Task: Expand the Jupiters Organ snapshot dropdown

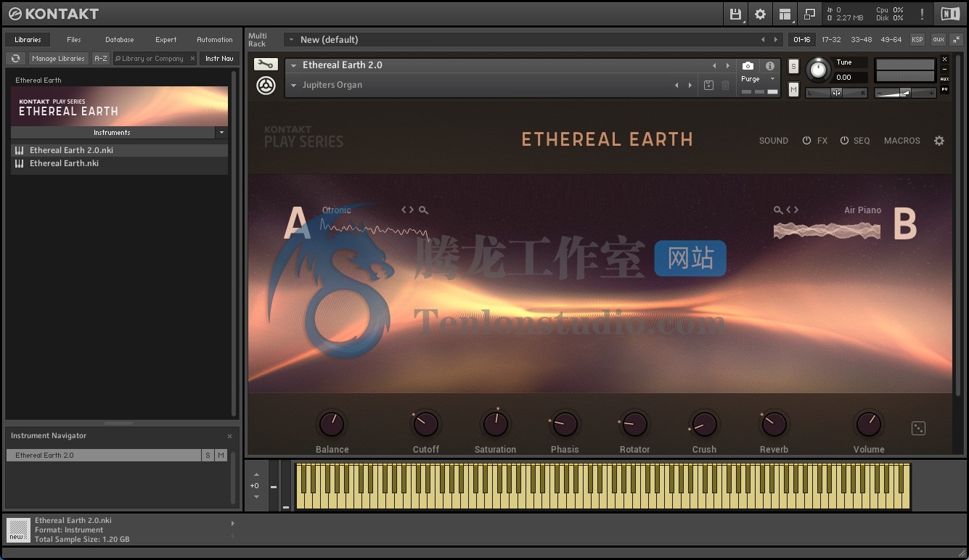Action: pyautogui.click(x=294, y=86)
